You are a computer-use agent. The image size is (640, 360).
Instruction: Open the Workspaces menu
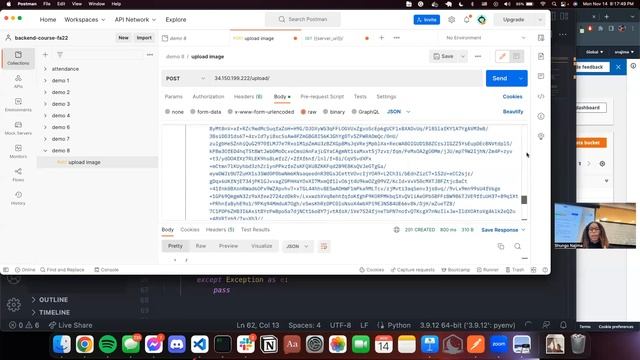(x=84, y=20)
